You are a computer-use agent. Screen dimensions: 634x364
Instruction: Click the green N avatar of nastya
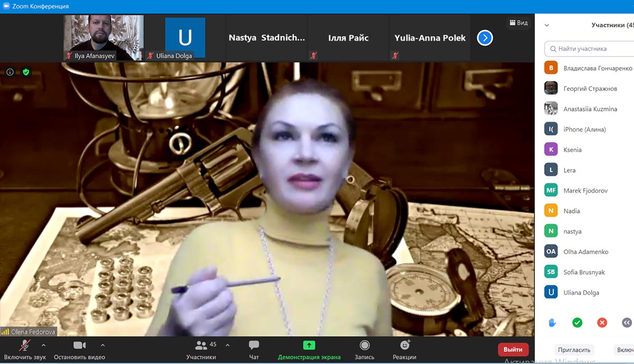(x=551, y=231)
